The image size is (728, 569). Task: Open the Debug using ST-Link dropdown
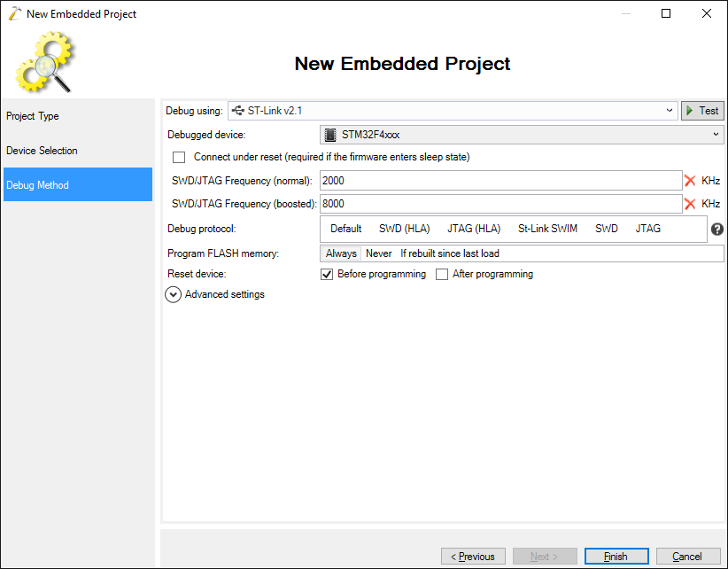point(453,111)
